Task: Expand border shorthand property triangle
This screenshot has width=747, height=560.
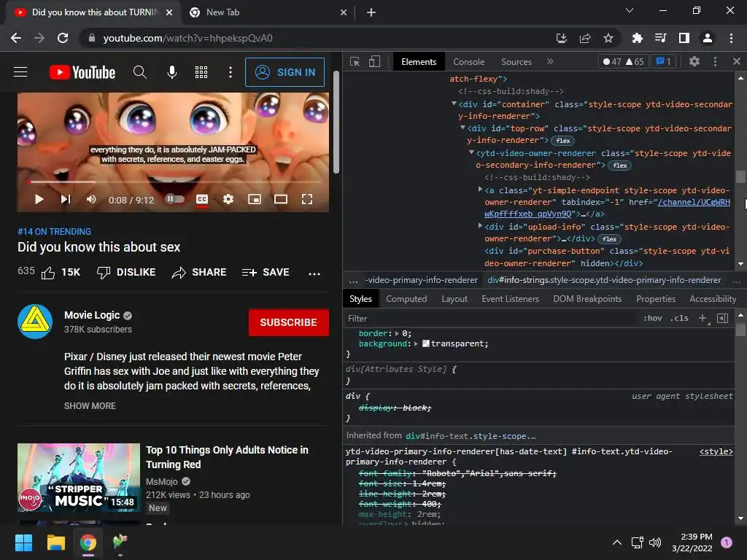Action: (397, 333)
